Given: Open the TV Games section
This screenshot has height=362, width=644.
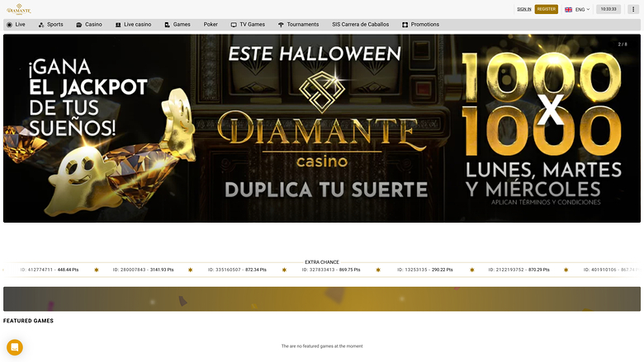Looking at the screenshot, I should click(x=248, y=25).
